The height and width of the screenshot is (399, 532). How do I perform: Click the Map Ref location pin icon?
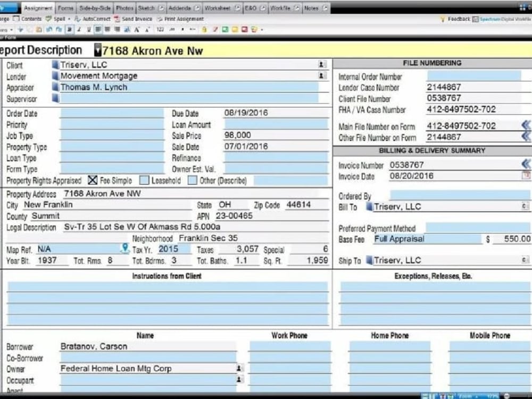(x=125, y=248)
